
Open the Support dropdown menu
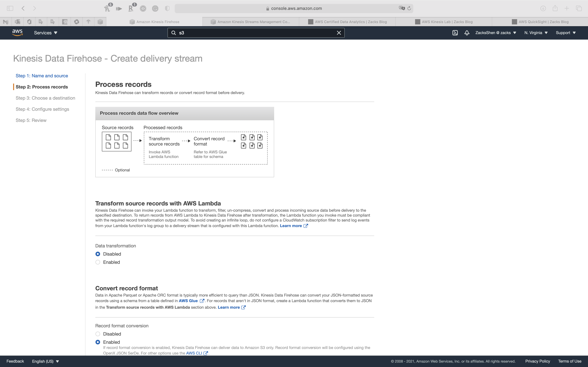tap(566, 33)
